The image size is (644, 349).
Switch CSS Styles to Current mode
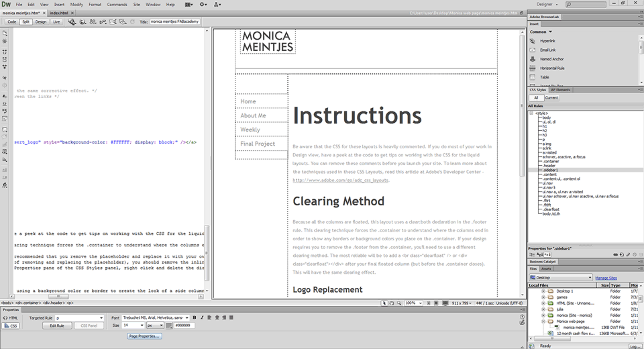(x=551, y=98)
